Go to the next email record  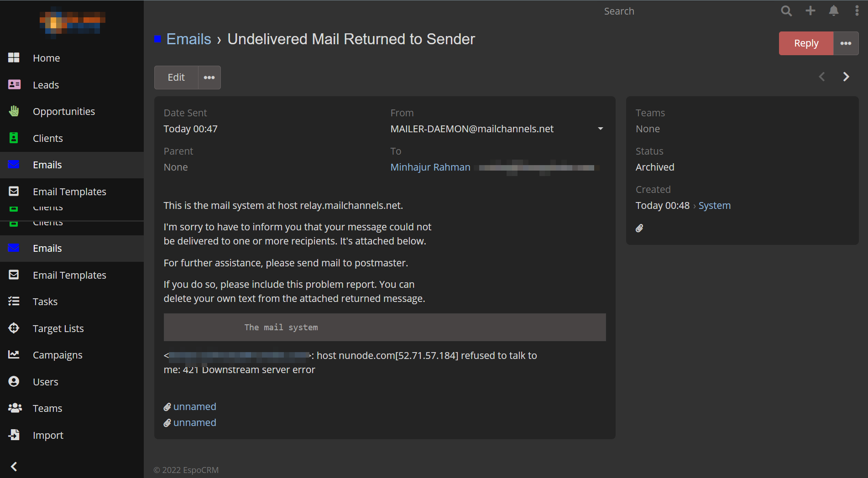(x=846, y=77)
